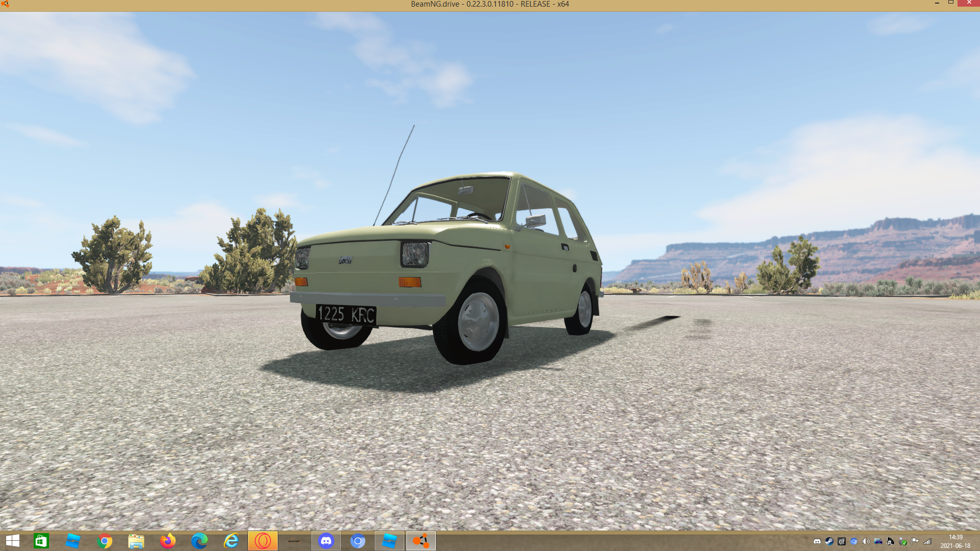Open Chromium tray icon
Viewport: 980px width, 551px height.
854,542
